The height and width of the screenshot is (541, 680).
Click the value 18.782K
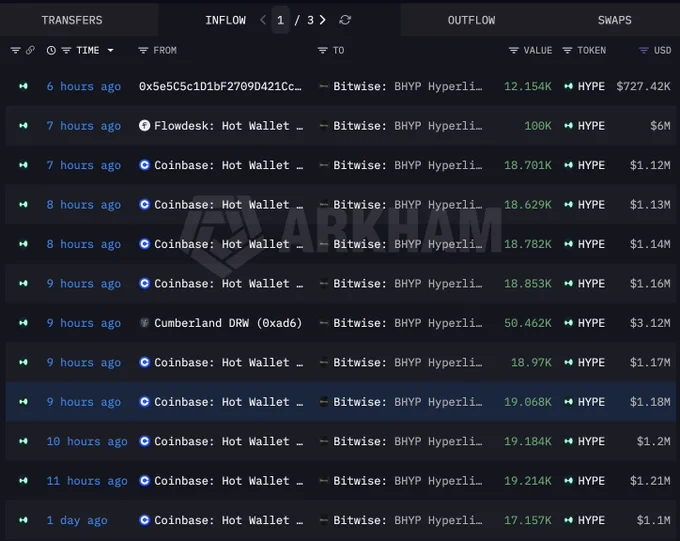[528, 244]
